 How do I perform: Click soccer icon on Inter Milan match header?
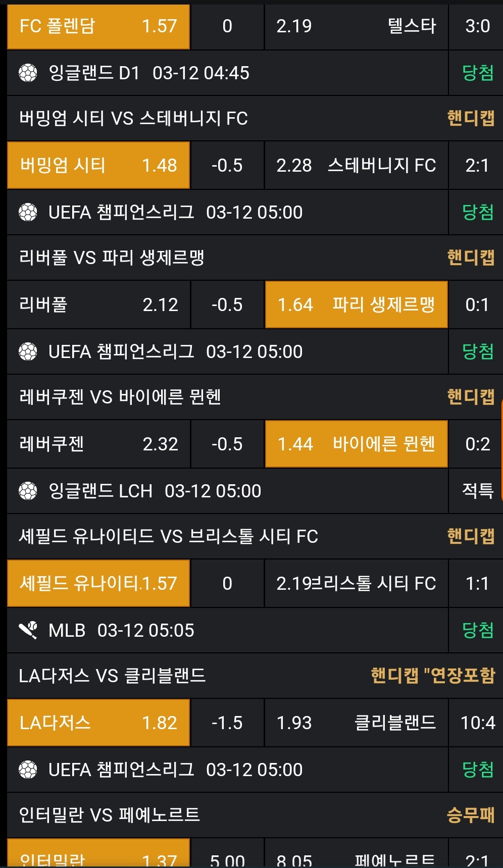tap(28, 770)
